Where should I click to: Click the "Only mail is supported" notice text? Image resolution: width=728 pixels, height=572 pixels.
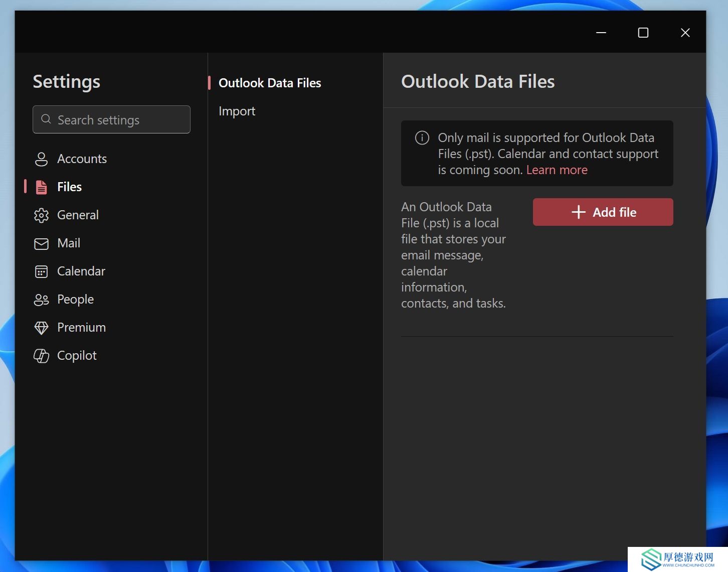pyautogui.click(x=548, y=154)
